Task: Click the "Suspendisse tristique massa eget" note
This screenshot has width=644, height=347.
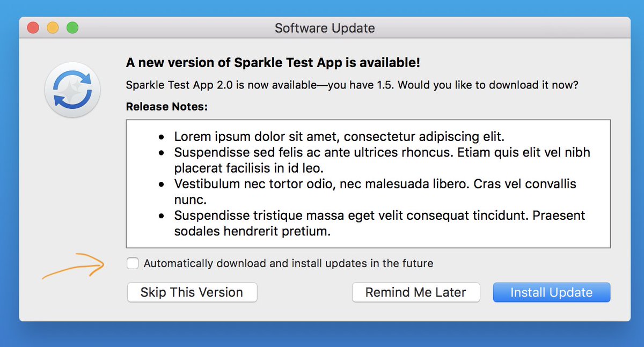Action: pos(379,223)
